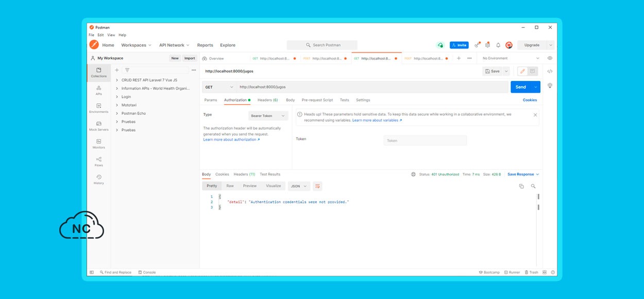Click the New button
The height and width of the screenshot is (299, 644).
[x=175, y=58]
